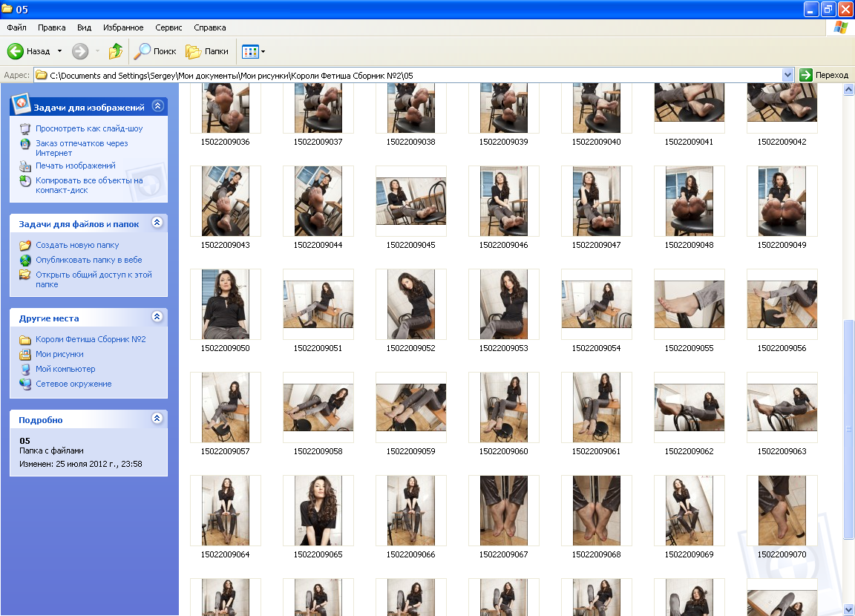Open the Сервис menu
Image resolution: width=855 pixels, height=616 pixels.
(168, 27)
